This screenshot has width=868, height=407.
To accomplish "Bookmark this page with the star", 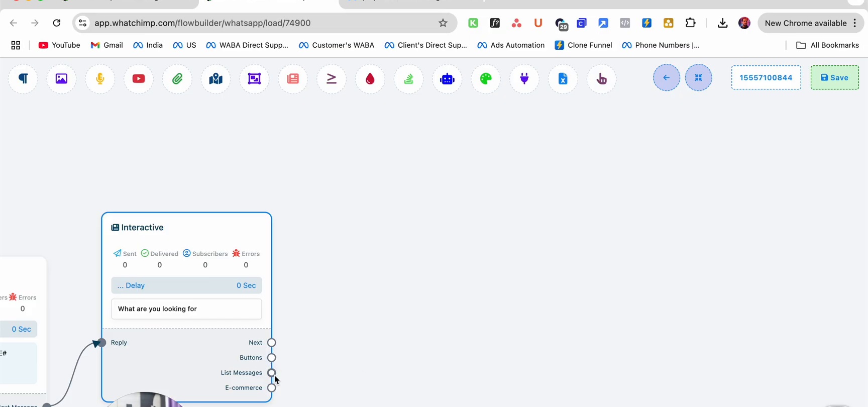I will (443, 23).
